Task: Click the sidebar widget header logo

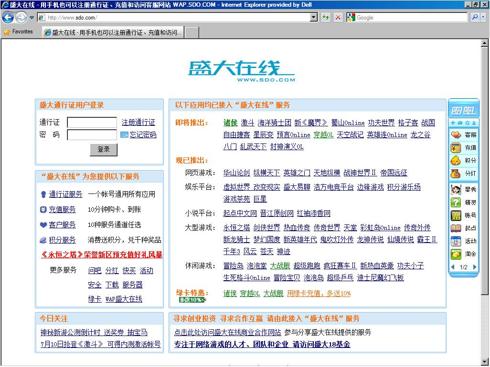Action: [x=463, y=110]
